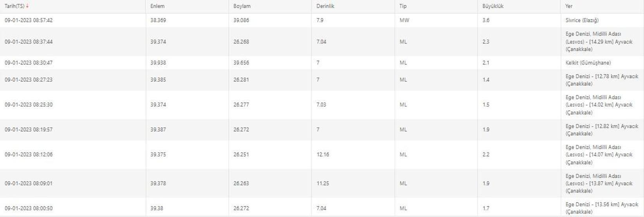Click the Boylam column header
The width and height of the screenshot is (644, 217).
[242, 6]
